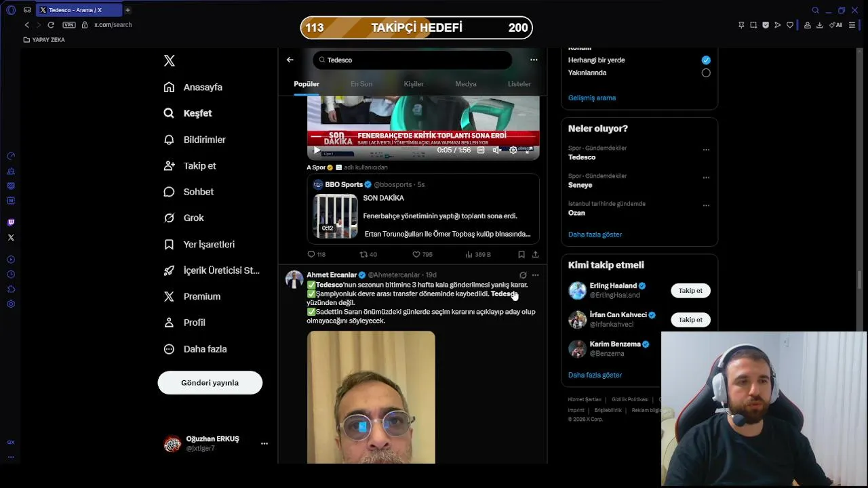Open video settings gear menu
This screenshot has width=868, height=488.
(x=513, y=150)
